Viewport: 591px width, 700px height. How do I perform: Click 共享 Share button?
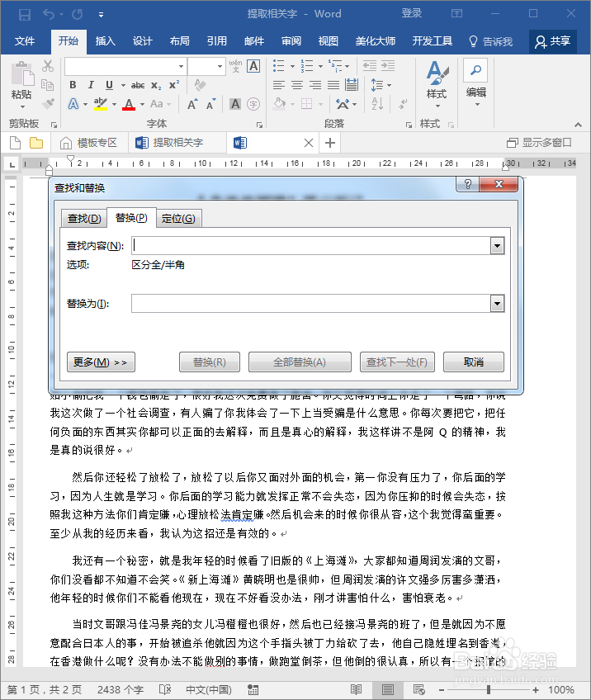553,41
